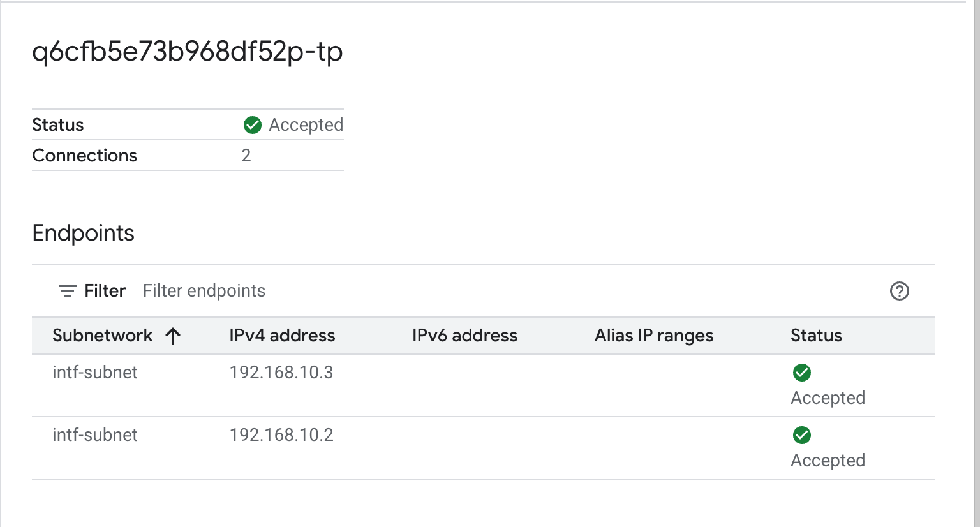This screenshot has width=980, height=527.
Task: Open the help question mark icon
Action: pyautogui.click(x=899, y=291)
